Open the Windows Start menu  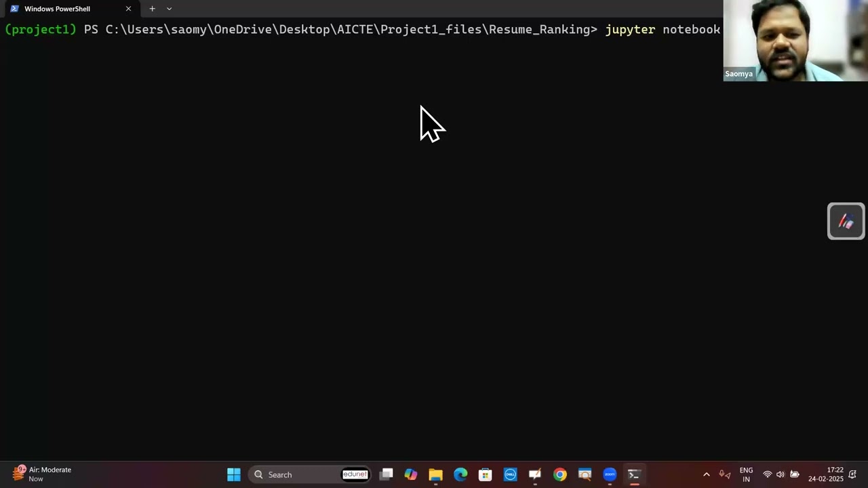[x=234, y=474]
